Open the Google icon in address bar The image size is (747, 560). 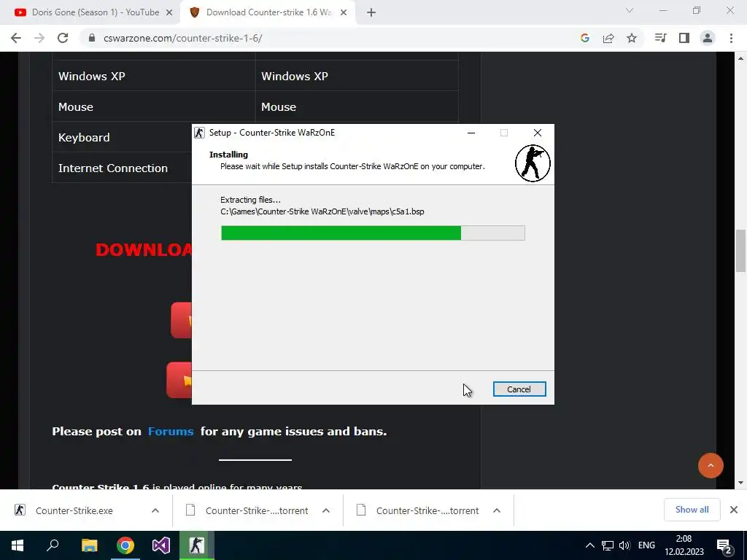point(585,38)
